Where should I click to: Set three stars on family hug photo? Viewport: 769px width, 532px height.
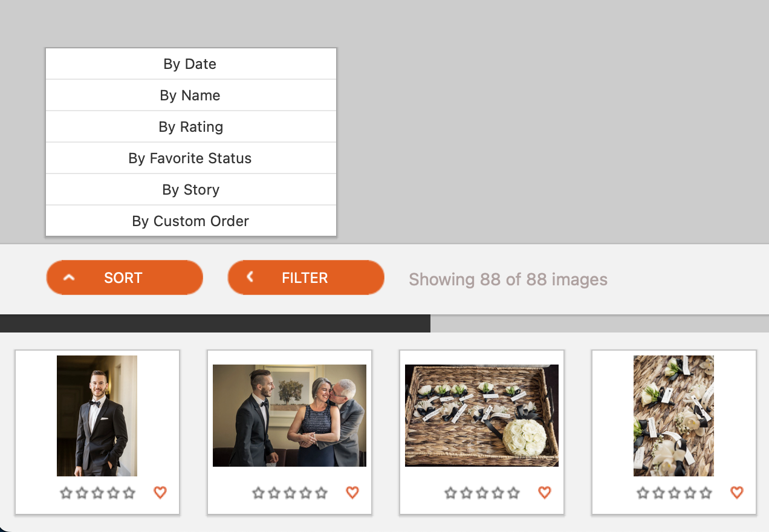[x=290, y=493]
